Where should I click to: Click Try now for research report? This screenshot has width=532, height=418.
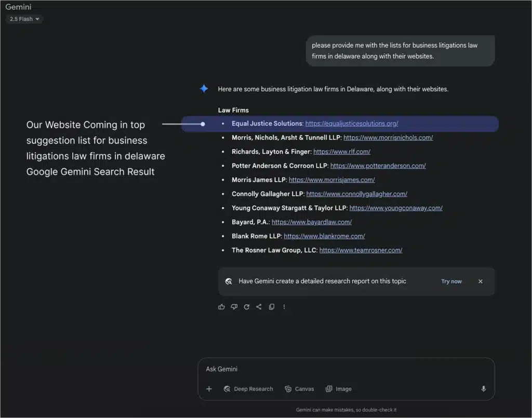[x=451, y=281]
